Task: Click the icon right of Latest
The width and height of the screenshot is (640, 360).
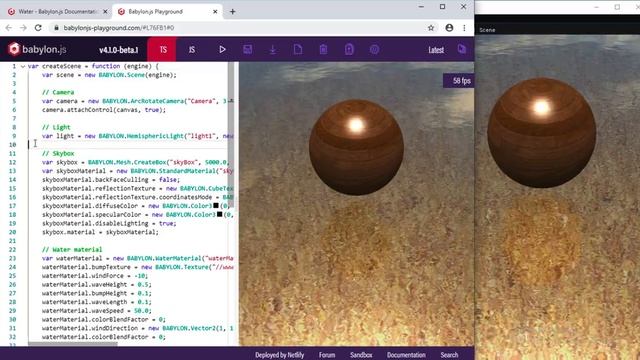Action: coord(462,49)
